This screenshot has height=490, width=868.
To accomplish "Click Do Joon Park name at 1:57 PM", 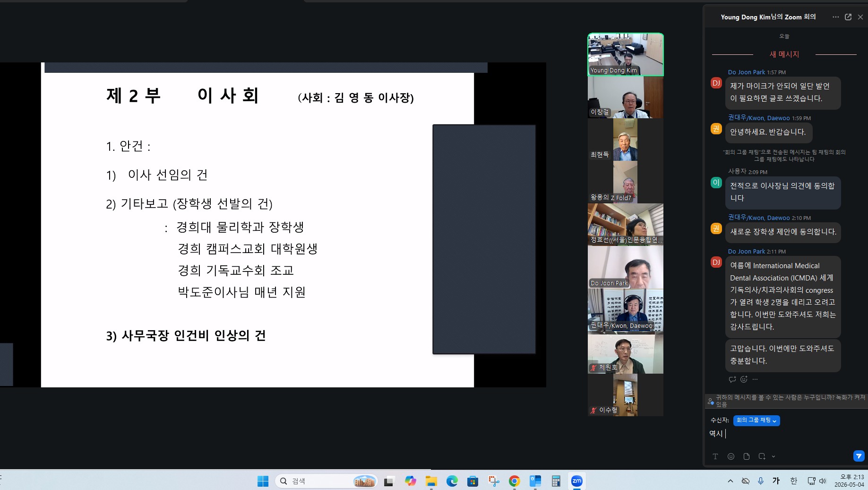I will (x=746, y=72).
